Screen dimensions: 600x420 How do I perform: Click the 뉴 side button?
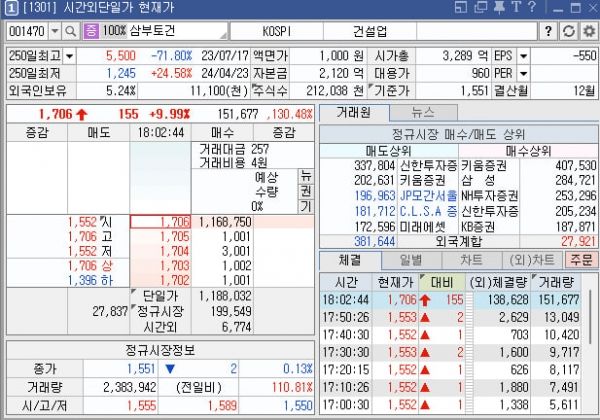point(305,176)
